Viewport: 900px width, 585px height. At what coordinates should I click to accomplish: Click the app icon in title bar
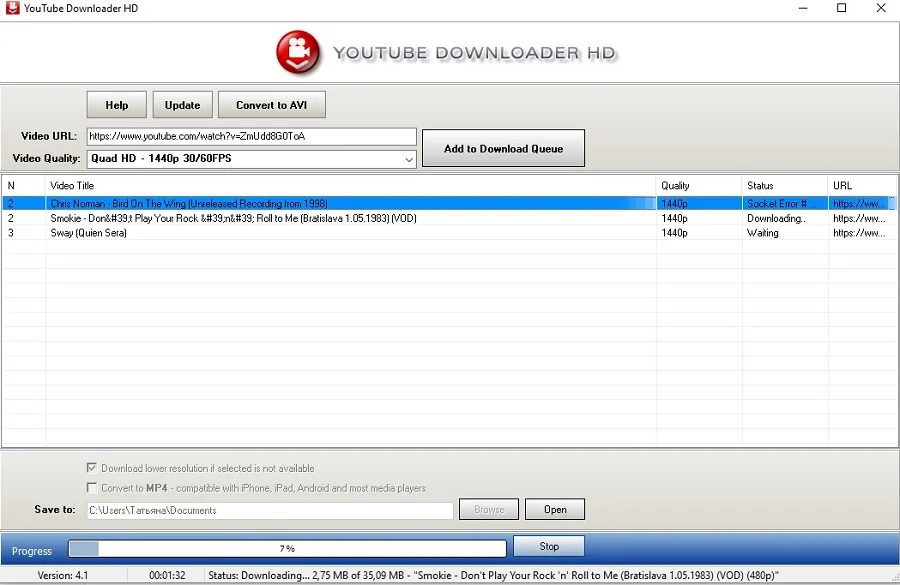tap(11, 9)
